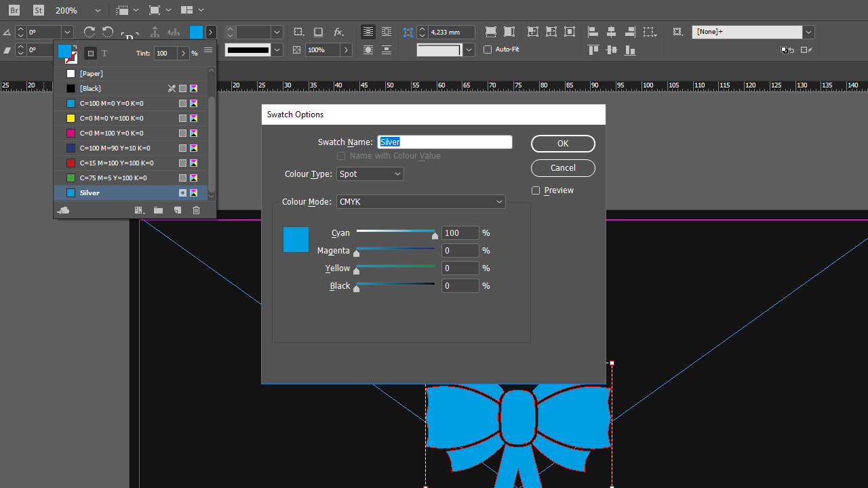Align left edges in control bar
This screenshot has height=488, width=868.
(x=593, y=32)
